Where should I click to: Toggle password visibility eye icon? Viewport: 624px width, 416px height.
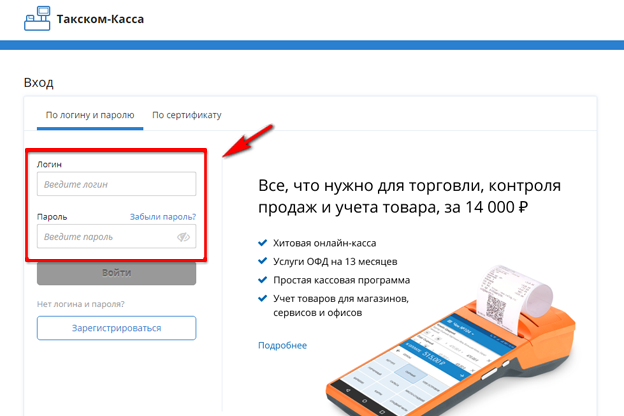point(183,237)
